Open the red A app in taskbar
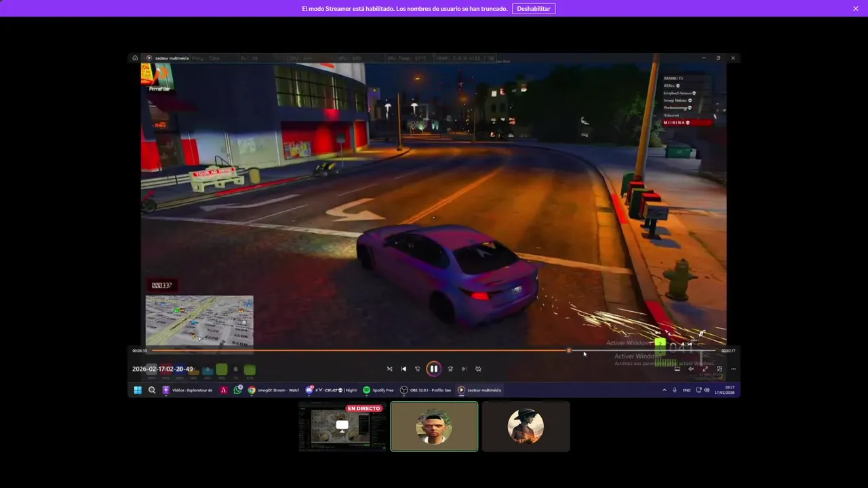The width and height of the screenshot is (868, 488). [x=223, y=390]
